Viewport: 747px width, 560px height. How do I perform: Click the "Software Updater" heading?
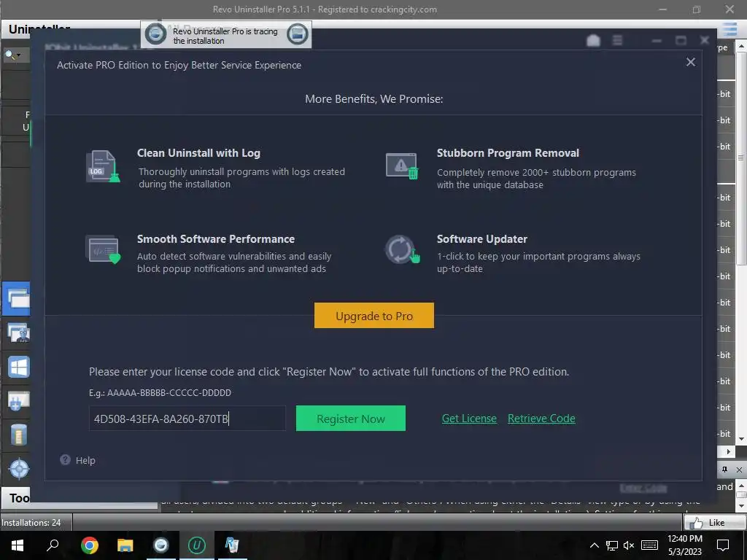(482, 239)
